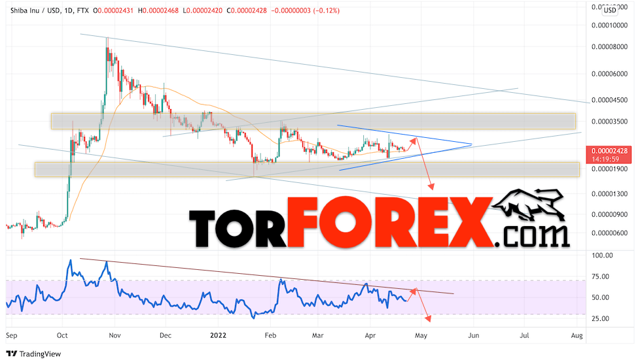Screen dimensions: 640x364
Task: Click the Feb label on time axis
Action: point(270,335)
